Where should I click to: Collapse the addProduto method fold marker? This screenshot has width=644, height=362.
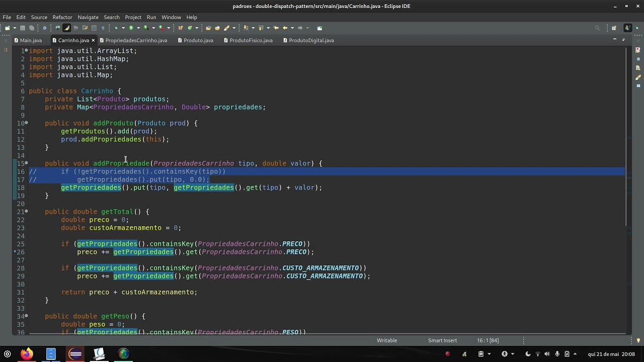pos(26,123)
